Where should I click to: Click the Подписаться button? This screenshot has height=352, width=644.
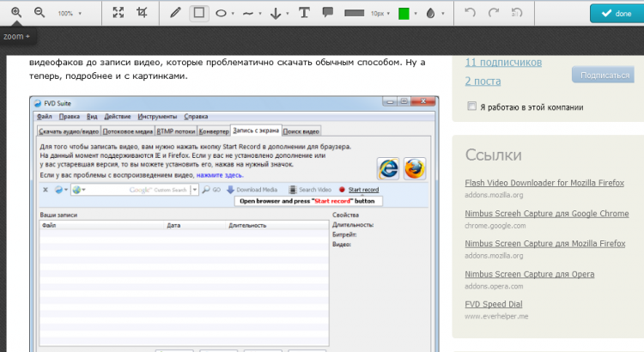coord(605,76)
